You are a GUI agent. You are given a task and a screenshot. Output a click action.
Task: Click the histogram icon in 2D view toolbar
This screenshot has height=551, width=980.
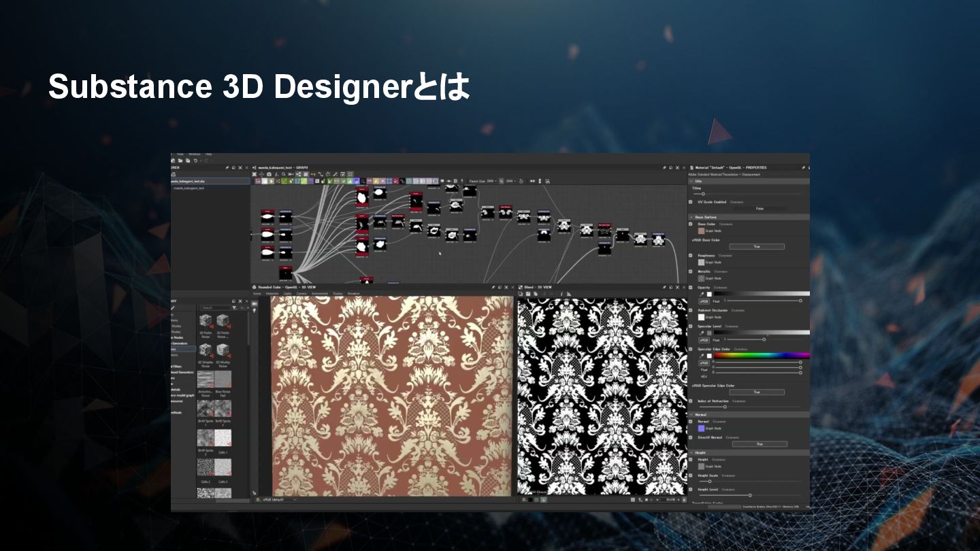pyautogui.click(x=569, y=294)
